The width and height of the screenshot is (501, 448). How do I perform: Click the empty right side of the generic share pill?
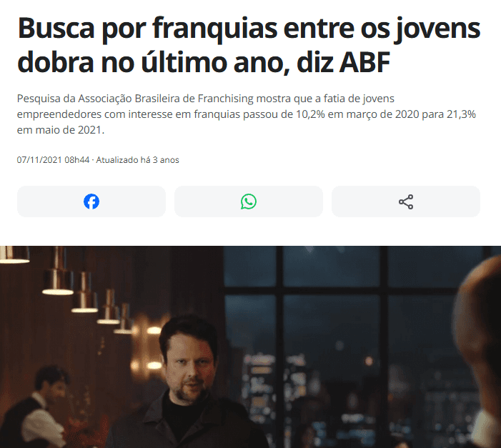[447, 201]
